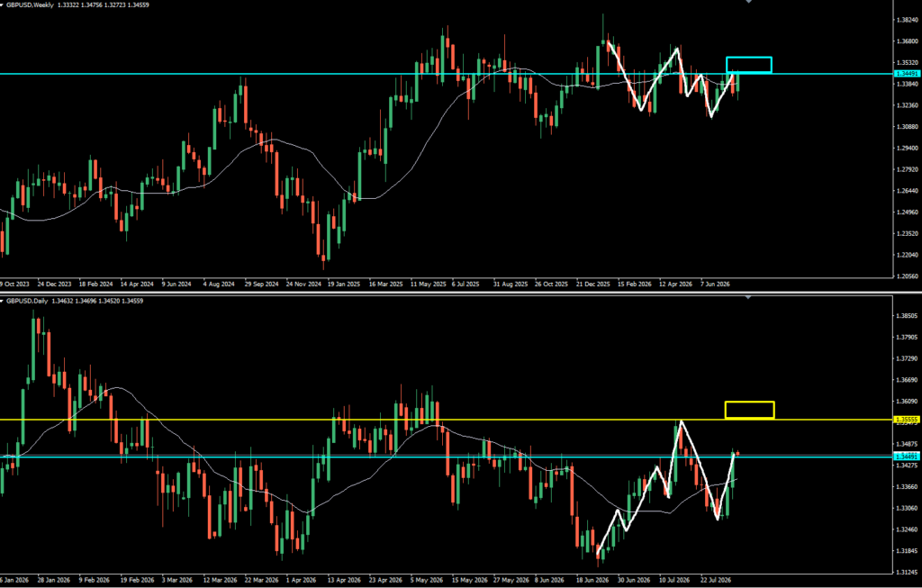This screenshot has width=922, height=588.
Task: Click the daily chart price scale near 1.38505
Action: tap(908, 316)
